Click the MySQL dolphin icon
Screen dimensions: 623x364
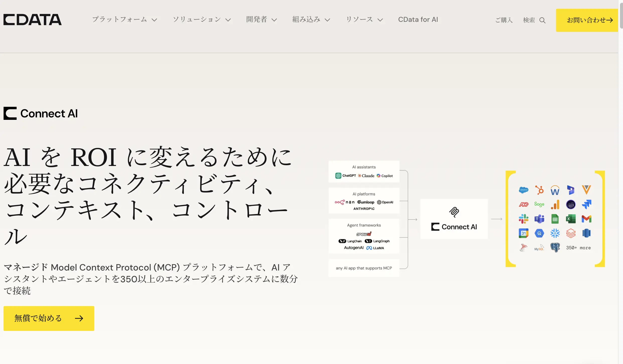[539, 248]
